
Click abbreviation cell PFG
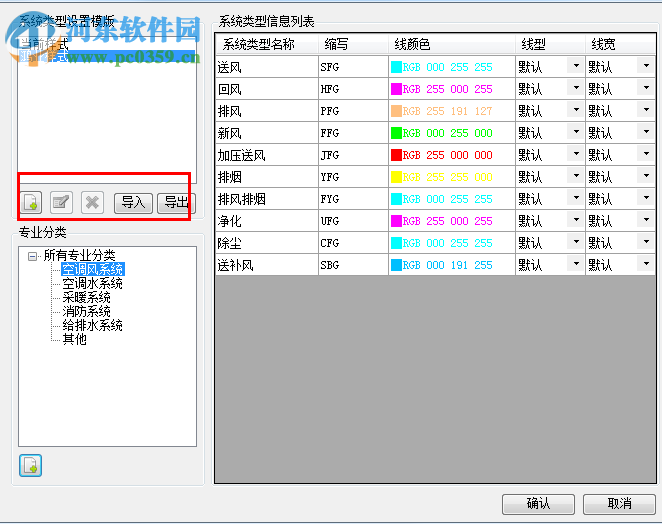[353, 111]
